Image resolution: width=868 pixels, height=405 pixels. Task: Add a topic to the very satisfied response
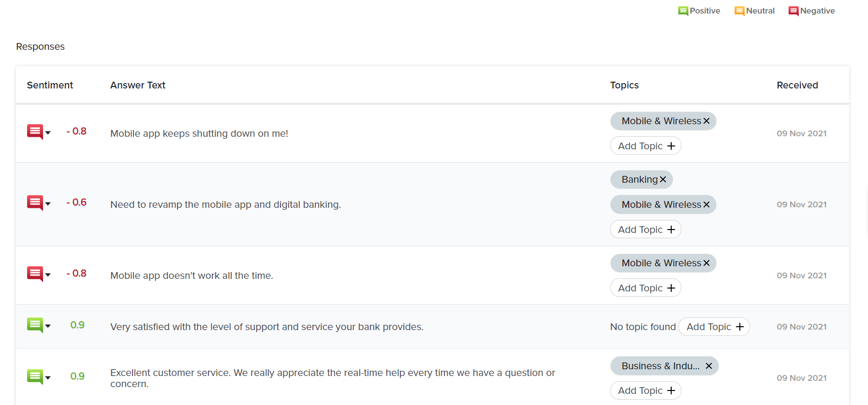tap(714, 327)
